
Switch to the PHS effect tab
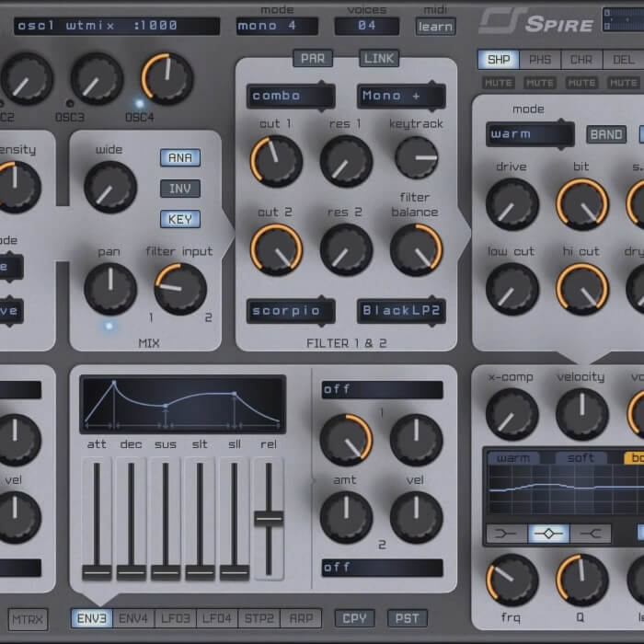(540, 60)
